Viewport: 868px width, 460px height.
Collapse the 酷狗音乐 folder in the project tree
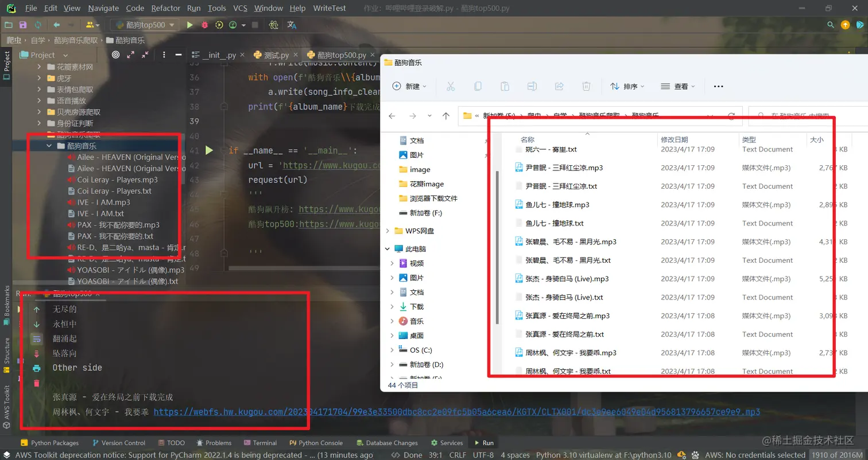(50, 146)
